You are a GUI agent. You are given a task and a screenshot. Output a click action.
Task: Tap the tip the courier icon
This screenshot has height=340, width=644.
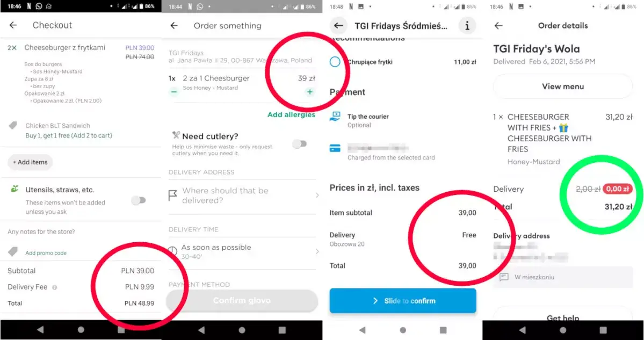[335, 117]
